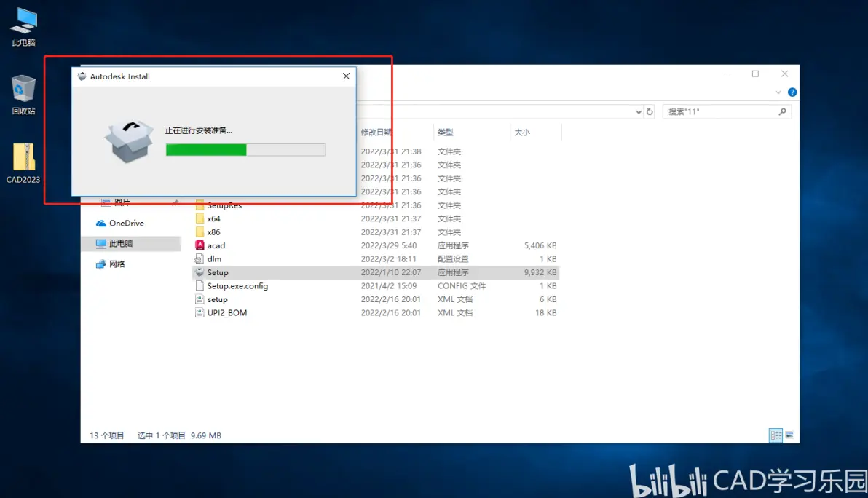Refresh the Explorer folder view

pos(650,112)
